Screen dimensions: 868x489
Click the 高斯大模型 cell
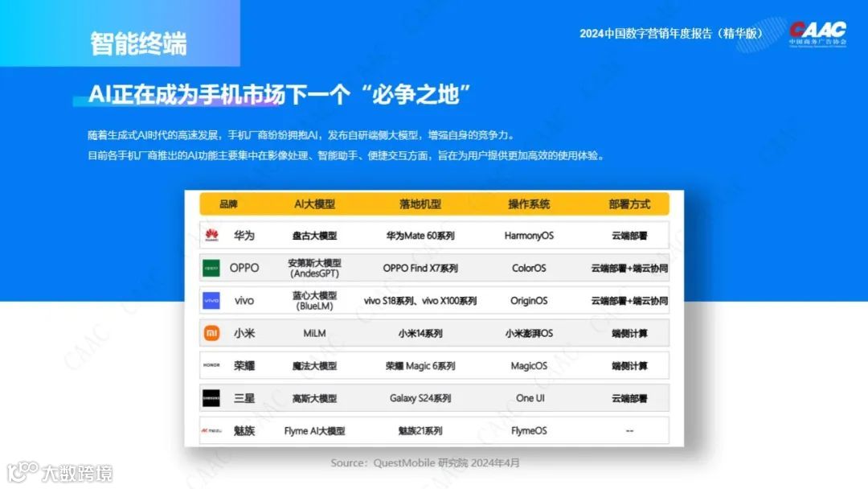(314, 399)
